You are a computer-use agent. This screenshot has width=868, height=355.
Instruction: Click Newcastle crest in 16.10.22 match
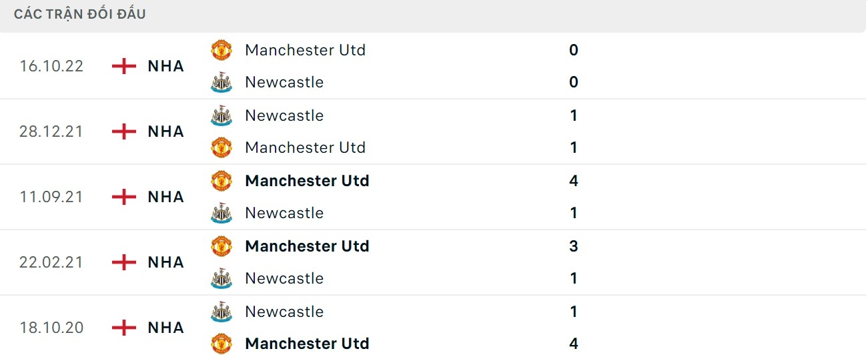[222, 83]
